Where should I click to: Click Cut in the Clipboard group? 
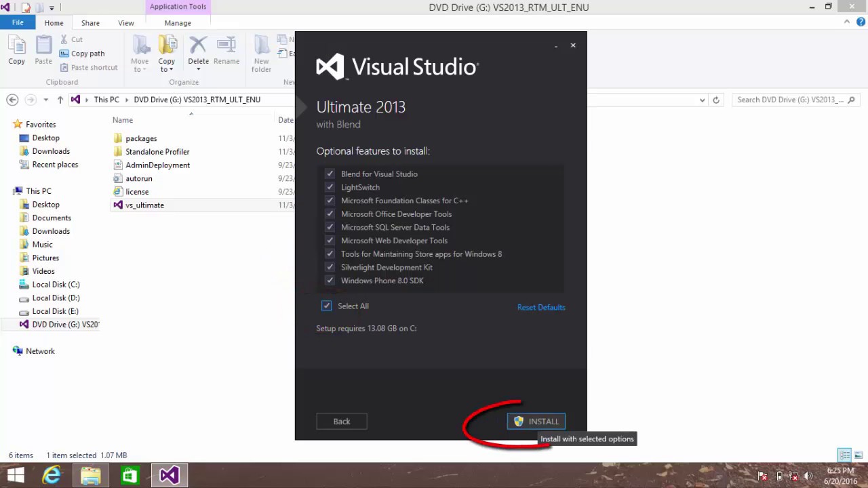(71, 39)
